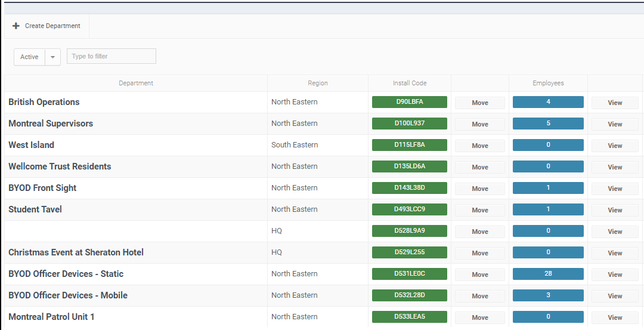Screen dimensions: 644x330
Task: Click the Install Code column header
Action: point(410,84)
